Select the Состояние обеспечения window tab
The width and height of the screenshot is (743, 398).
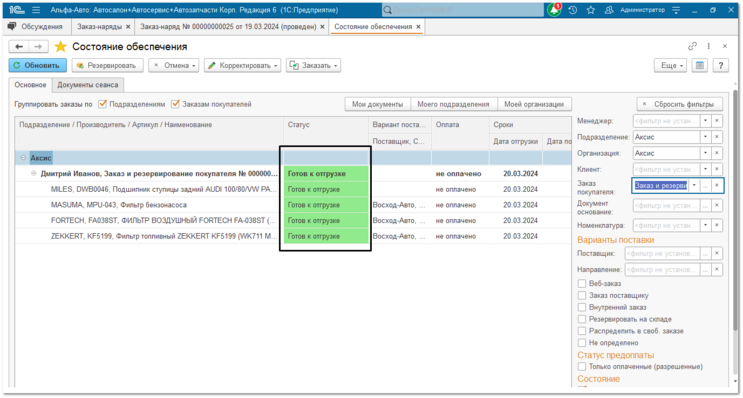pos(373,27)
